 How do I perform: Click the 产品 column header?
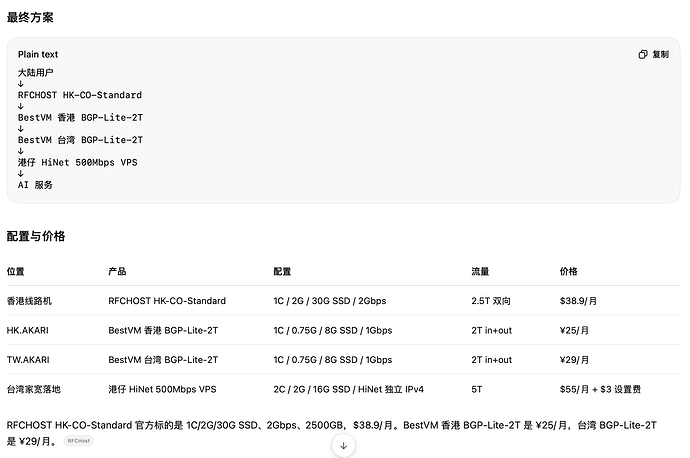pyautogui.click(x=117, y=271)
